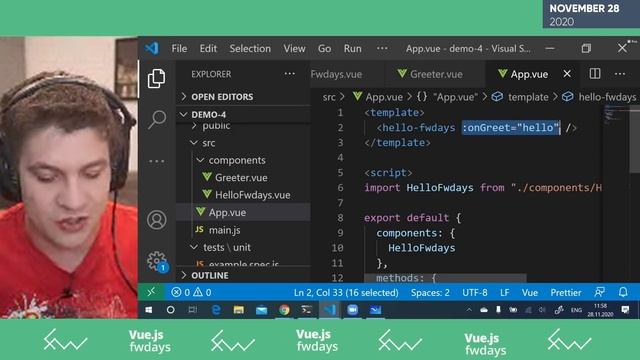Change end of line sequence LF
This screenshot has height=360, width=640.
point(504,293)
